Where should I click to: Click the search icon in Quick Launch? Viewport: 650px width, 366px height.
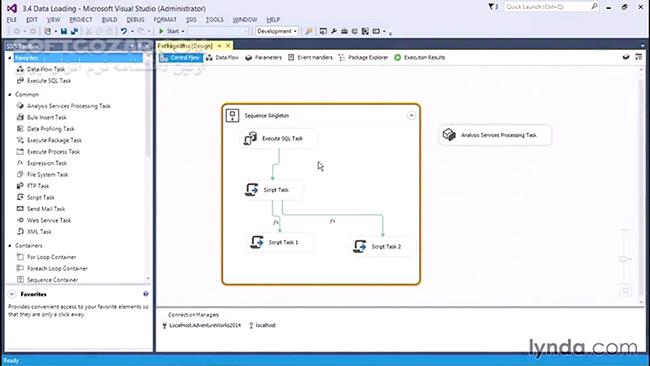point(594,7)
